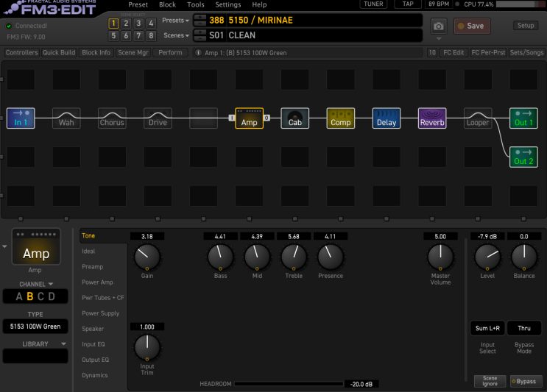Select the Out 2 block
This screenshot has width=547, height=392.
click(523, 157)
